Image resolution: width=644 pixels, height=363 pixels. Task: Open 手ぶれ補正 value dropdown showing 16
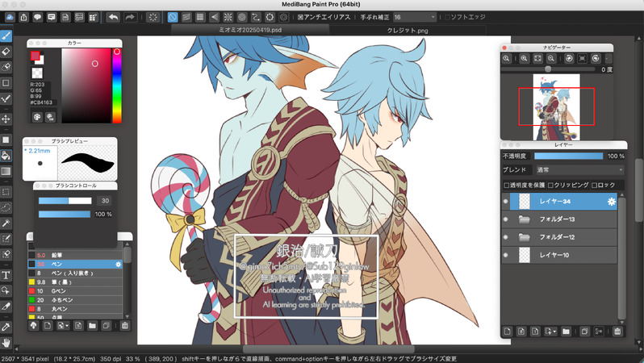tap(415, 17)
